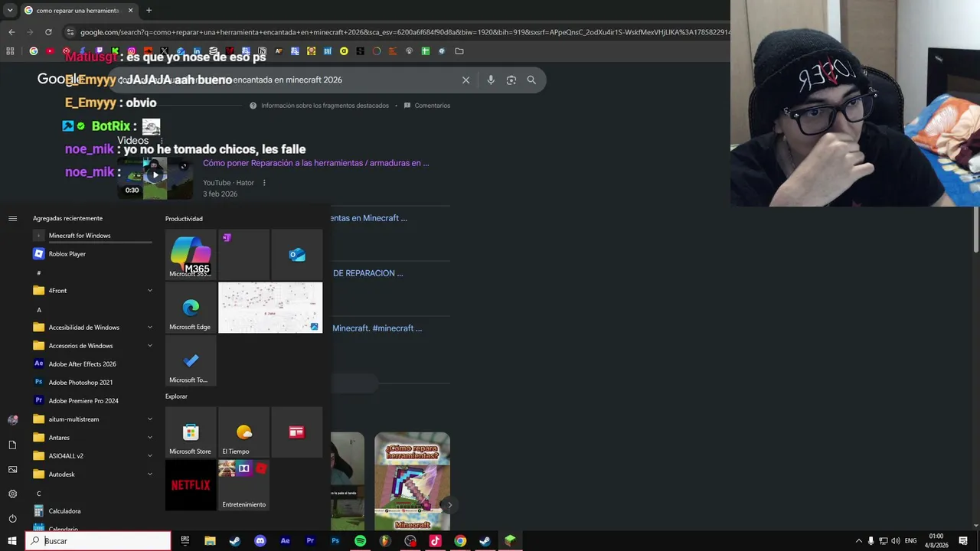This screenshot has width=980, height=551.
Task: Open 'Información sobre los fragmentos destacados'
Action: (319, 106)
